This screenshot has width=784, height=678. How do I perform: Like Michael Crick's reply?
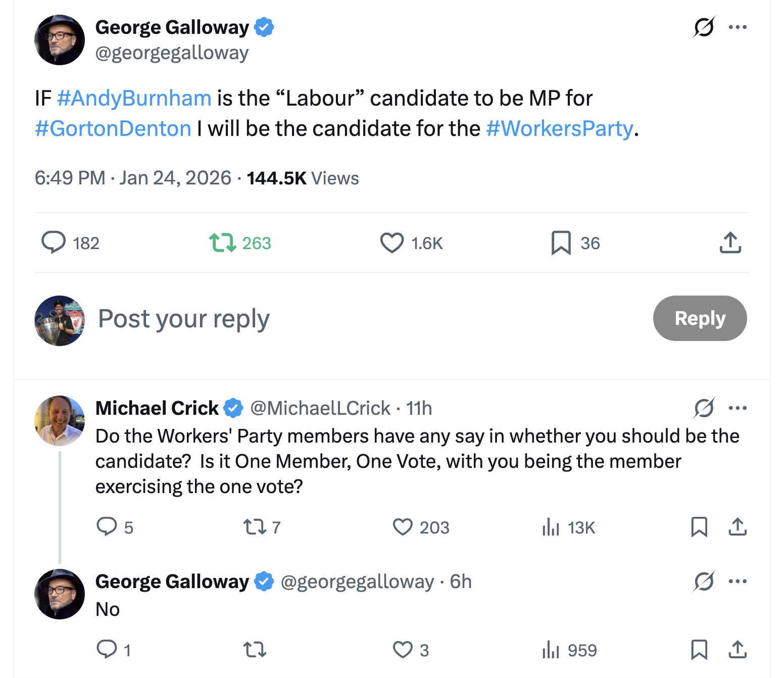(x=403, y=527)
